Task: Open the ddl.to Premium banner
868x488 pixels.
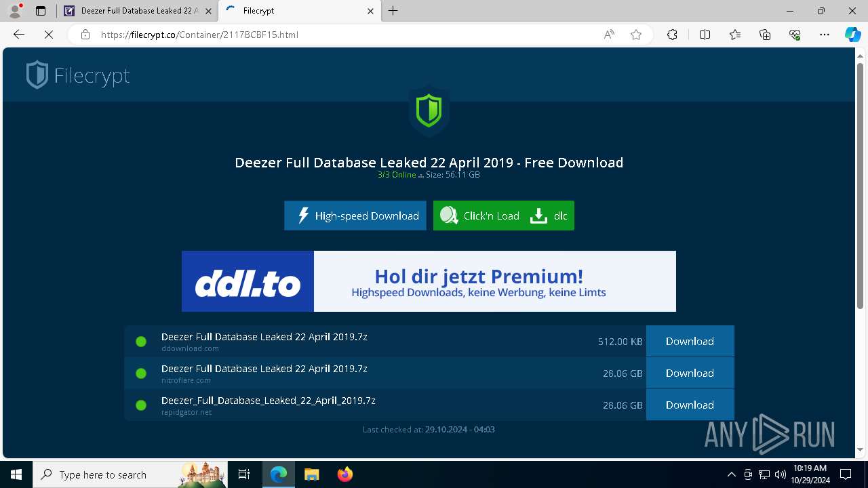Action: click(x=429, y=281)
